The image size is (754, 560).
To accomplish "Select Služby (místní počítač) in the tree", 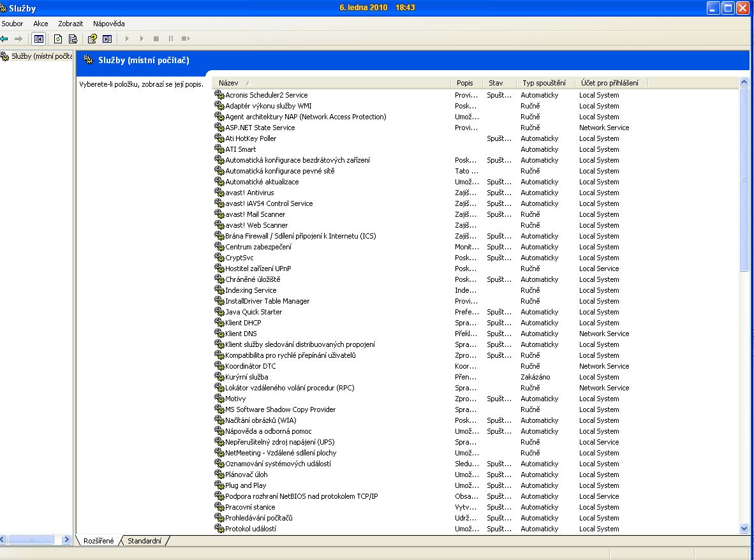I will tap(41, 56).
